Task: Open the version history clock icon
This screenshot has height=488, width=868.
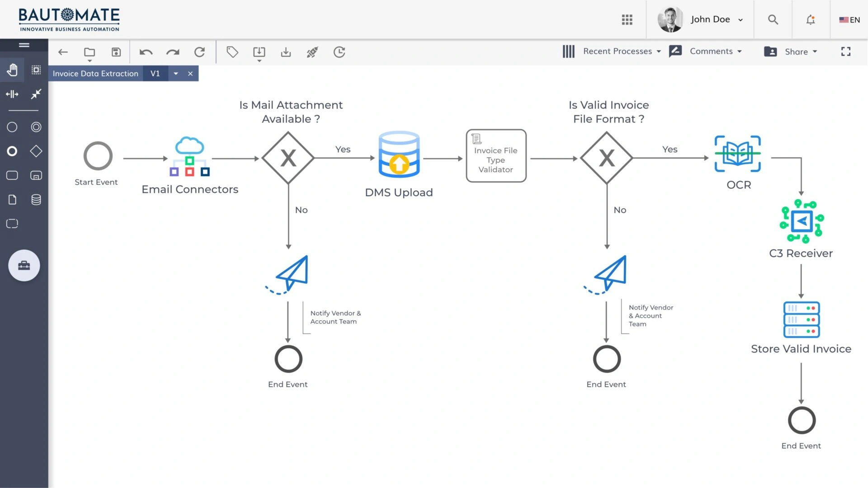Action: click(339, 52)
